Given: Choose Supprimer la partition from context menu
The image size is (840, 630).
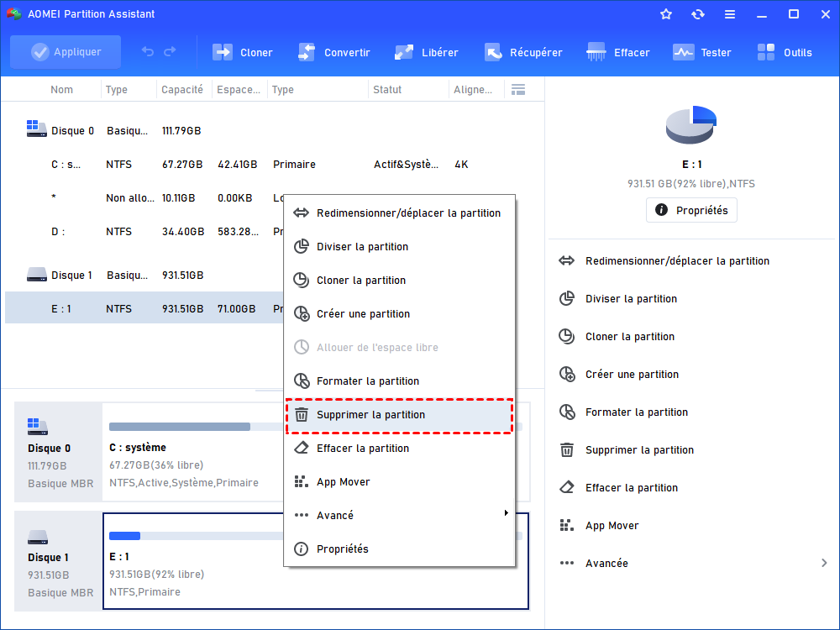Looking at the screenshot, I should (370, 414).
